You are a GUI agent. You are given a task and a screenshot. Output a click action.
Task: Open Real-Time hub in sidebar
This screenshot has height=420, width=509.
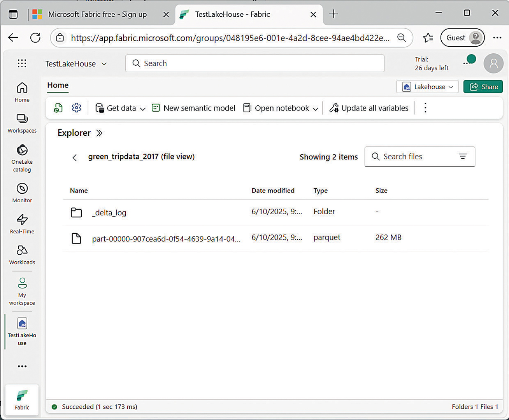pyautogui.click(x=22, y=224)
